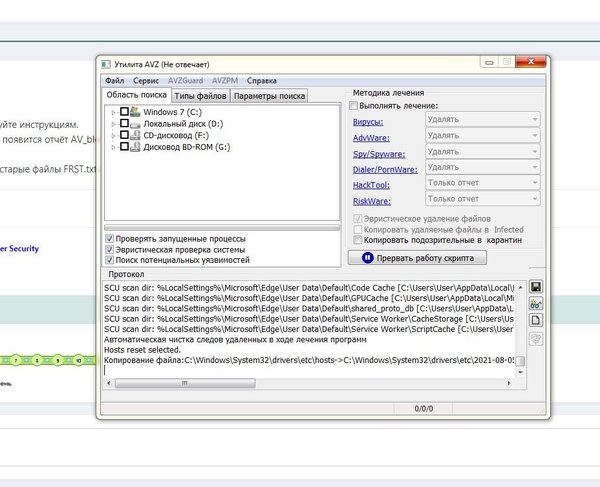Click the greyed-out bottom icon beside protocol

535,337
